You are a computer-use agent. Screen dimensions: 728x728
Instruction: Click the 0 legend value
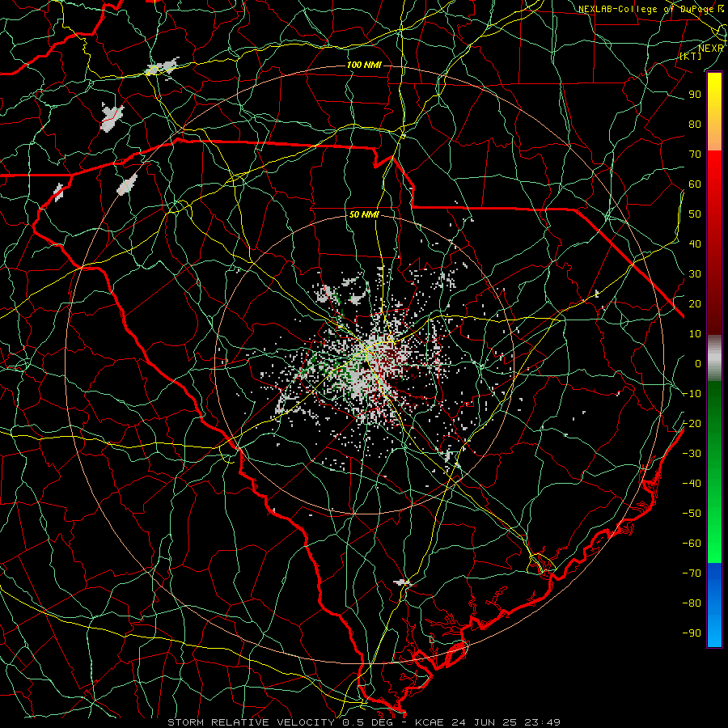(x=698, y=363)
